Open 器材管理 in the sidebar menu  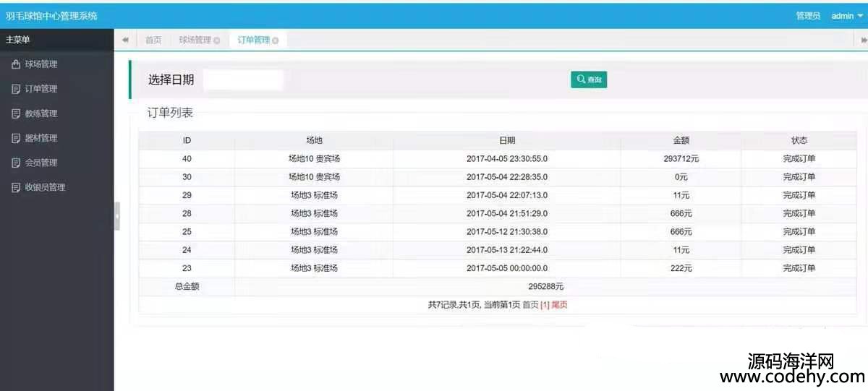tap(41, 138)
